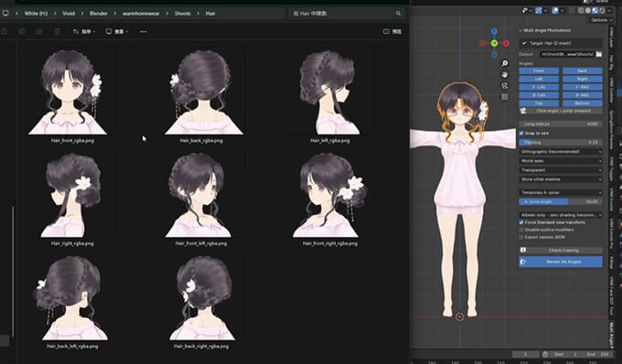Click the Output path field

[567, 54]
